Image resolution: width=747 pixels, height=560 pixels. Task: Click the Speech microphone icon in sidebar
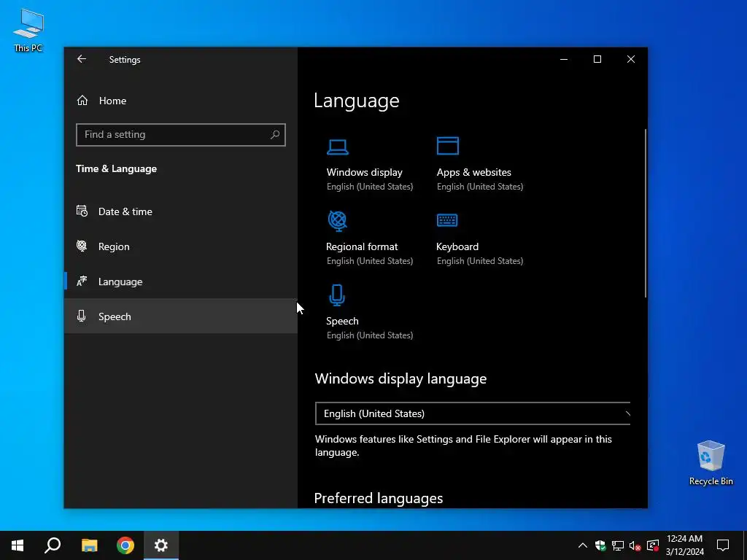coord(82,316)
